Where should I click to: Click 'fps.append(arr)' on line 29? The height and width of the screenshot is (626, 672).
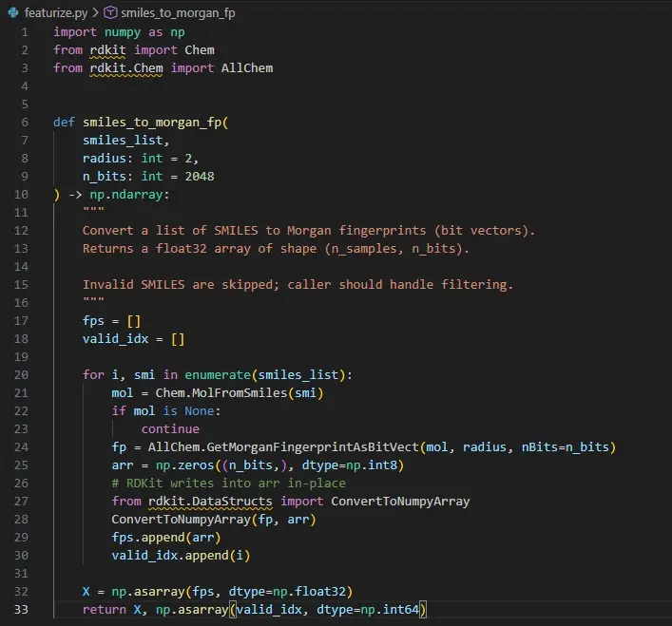tap(166, 538)
